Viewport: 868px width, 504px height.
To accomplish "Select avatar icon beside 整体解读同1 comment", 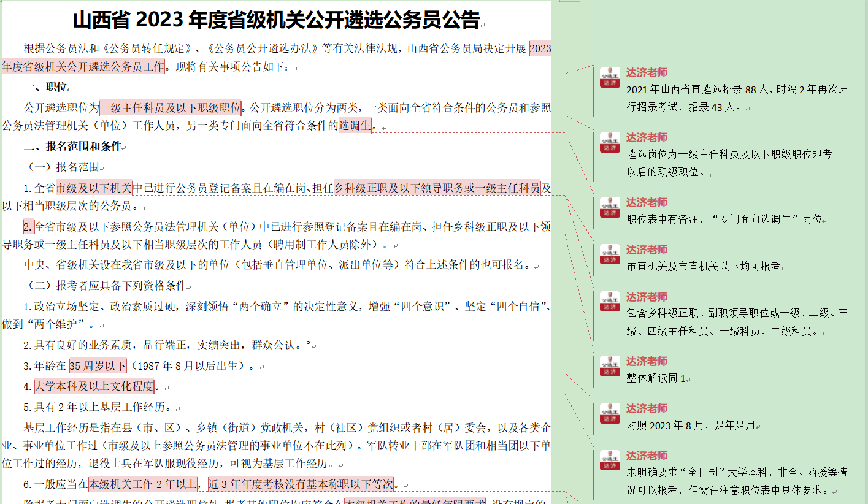I will pos(609,366).
